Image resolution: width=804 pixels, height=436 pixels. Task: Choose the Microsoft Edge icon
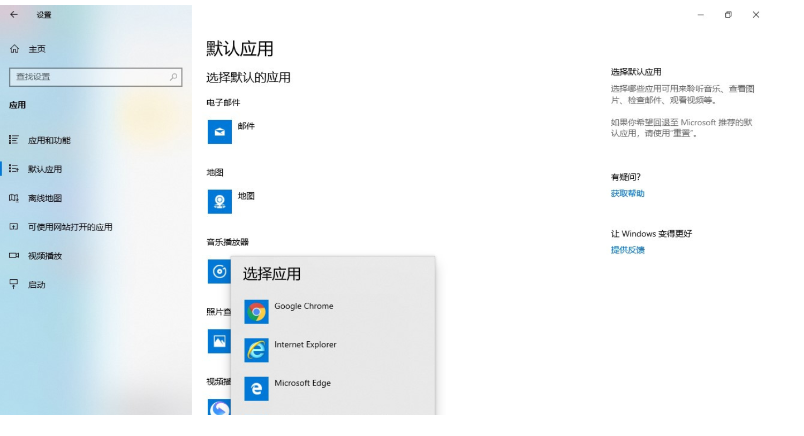257,388
